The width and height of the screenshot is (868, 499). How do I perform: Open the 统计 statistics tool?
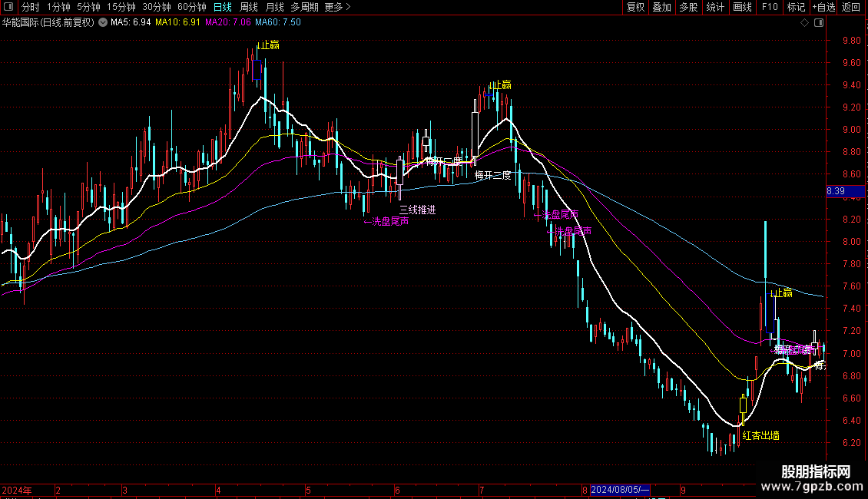tap(715, 7)
